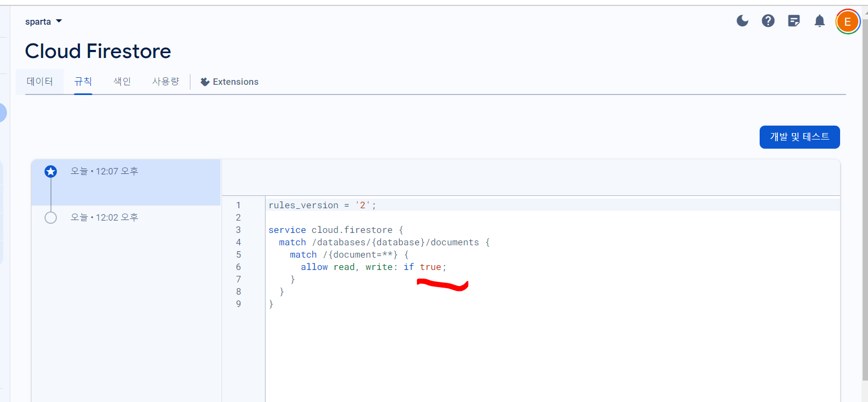Click line number 1 in the gutter
Viewport: 868px width, 402px height.
[x=239, y=205]
